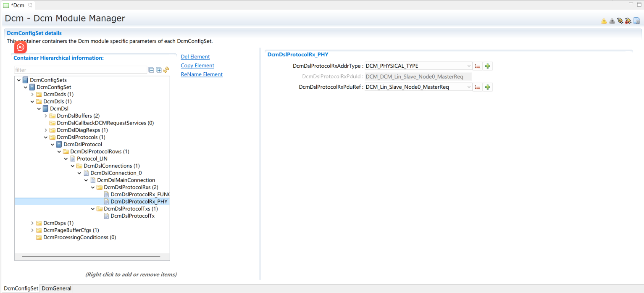Open the DcmDslProtocolRxAddrType dropdown
This screenshot has width=644, height=293.
coord(469,66)
